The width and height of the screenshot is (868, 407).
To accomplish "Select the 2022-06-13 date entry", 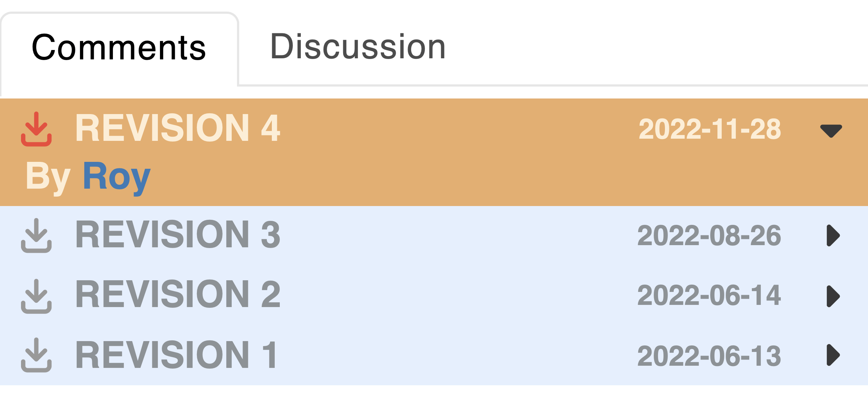I will (x=709, y=356).
